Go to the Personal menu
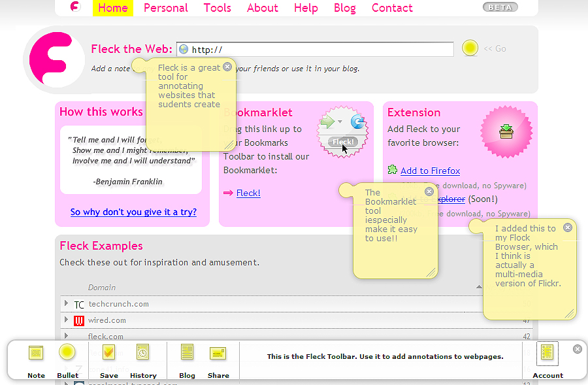The height and width of the screenshot is (385, 588). (x=166, y=8)
